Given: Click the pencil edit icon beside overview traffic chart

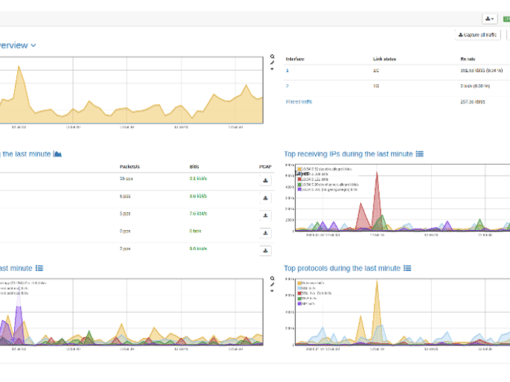Looking at the screenshot, I should [272, 63].
